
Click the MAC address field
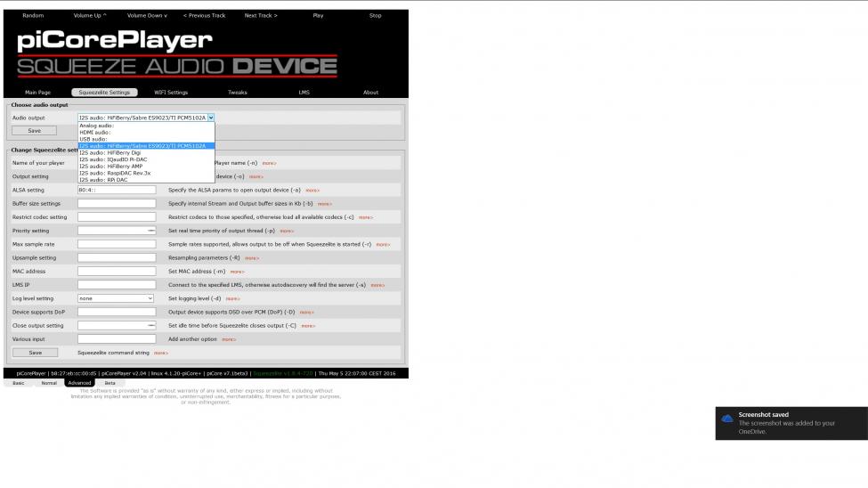click(x=117, y=272)
